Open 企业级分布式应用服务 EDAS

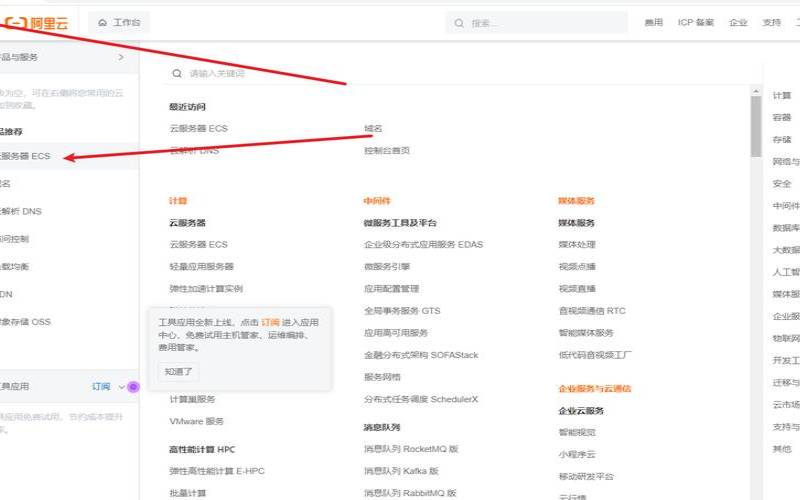tap(423, 244)
